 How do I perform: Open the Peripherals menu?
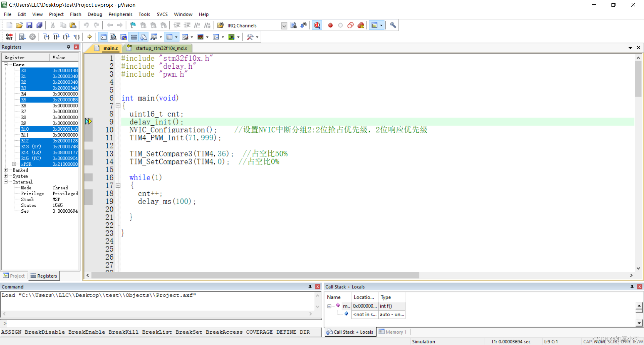pyautogui.click(x=120, y=14)
